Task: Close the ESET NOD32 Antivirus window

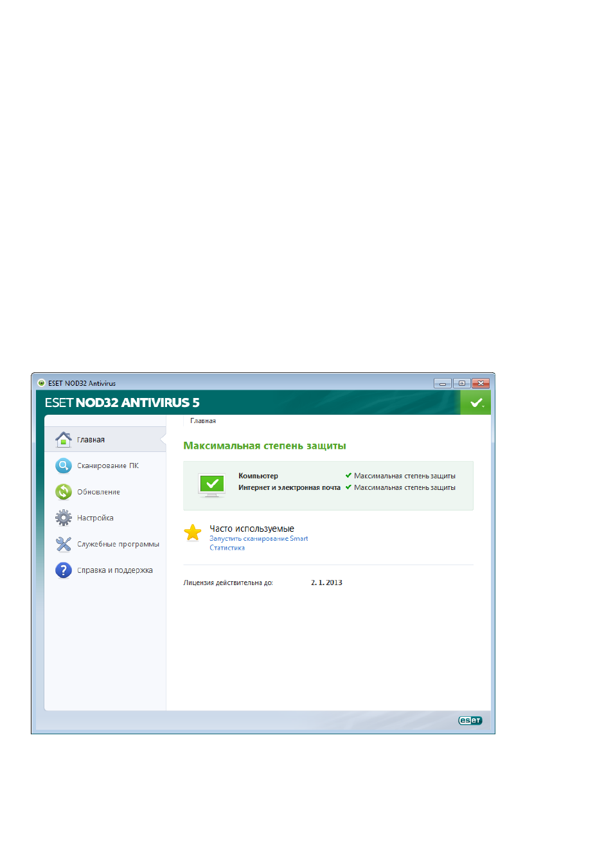Action: click(481, 383)
